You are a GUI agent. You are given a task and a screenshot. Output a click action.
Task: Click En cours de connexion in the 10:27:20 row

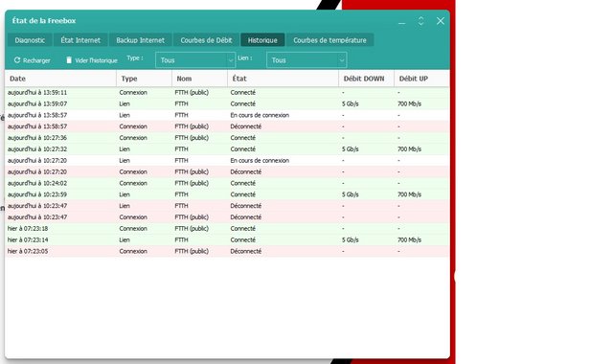pyautogui.click(x=260, y=161)
